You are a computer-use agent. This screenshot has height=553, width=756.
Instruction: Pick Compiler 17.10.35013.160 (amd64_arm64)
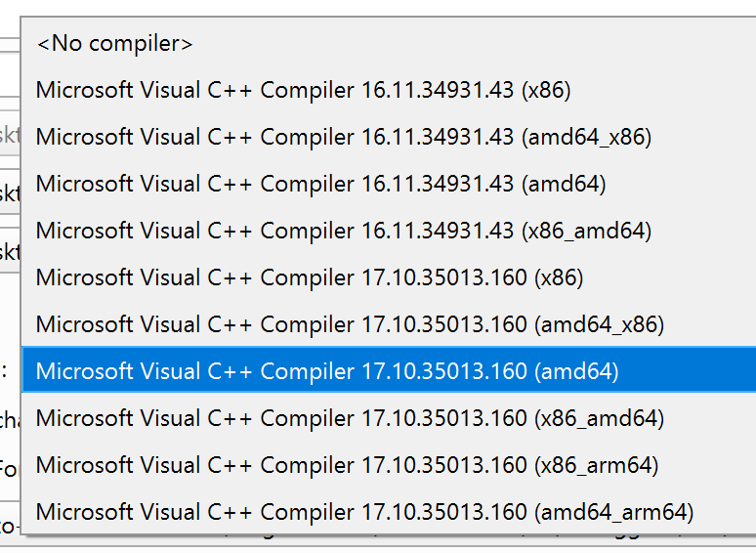(x=389, y=512)
